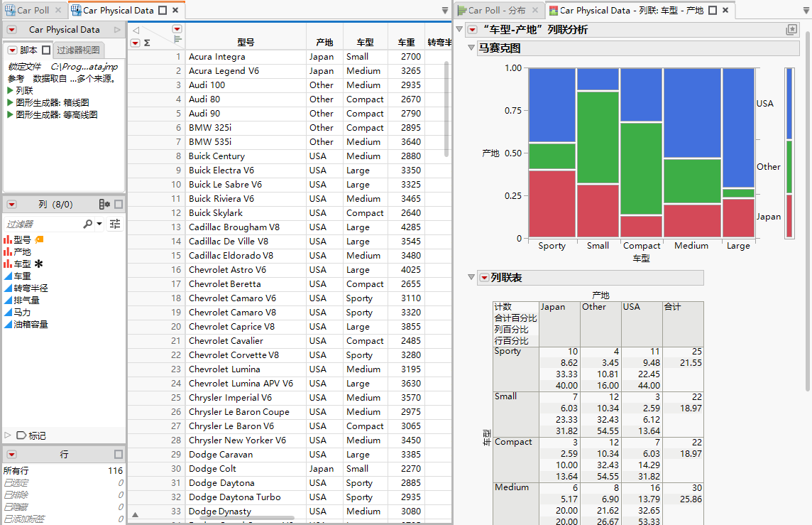The image size is (812, 525).
Task: Switch to the Car Poll tab
Action: click(33, 11)
